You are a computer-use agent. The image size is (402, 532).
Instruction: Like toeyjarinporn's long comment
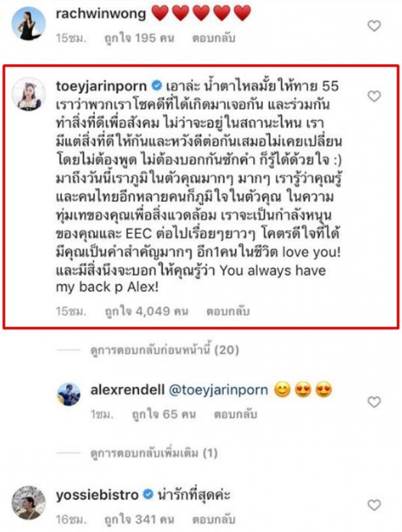pos(374,96)
